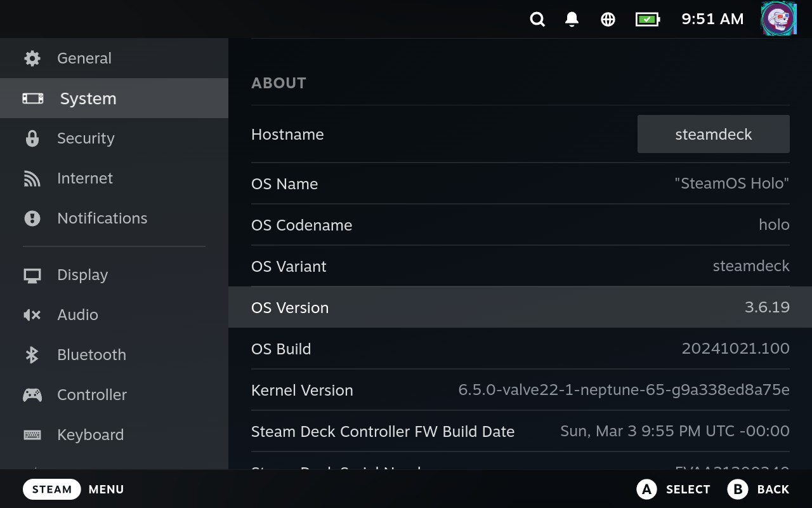Click the steamdeck OS Variant value
The image size is (812, 508).
coord(751,266)
